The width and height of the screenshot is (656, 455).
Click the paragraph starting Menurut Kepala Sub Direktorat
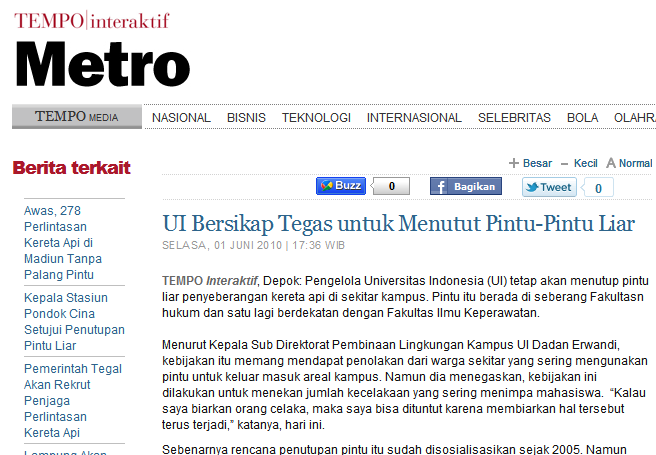405,385
